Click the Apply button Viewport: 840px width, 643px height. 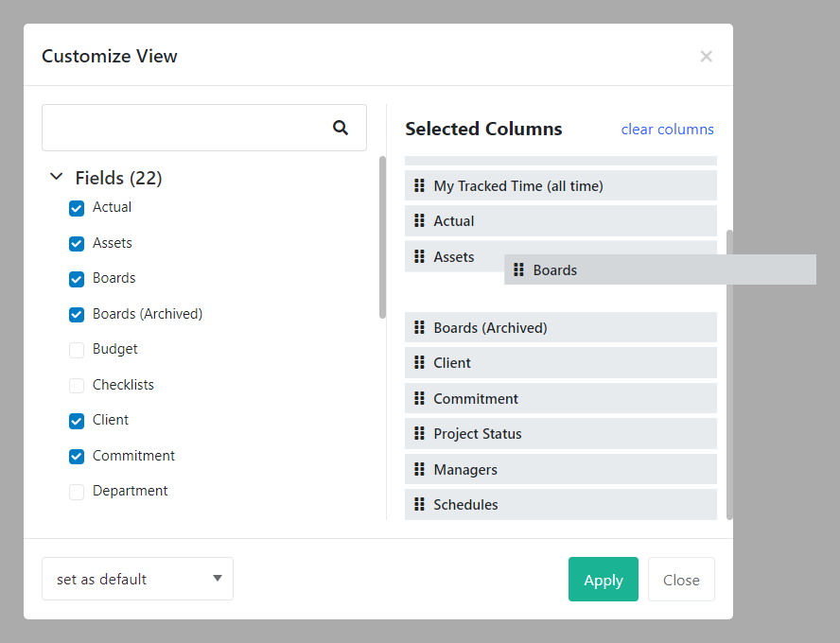pos(603,579)
